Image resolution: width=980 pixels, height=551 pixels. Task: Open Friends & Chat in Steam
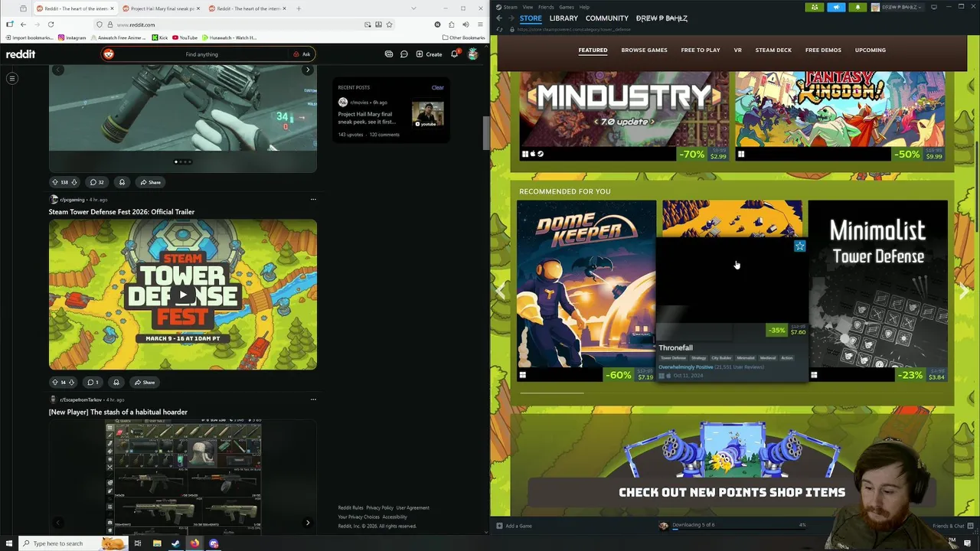point(949,526)
